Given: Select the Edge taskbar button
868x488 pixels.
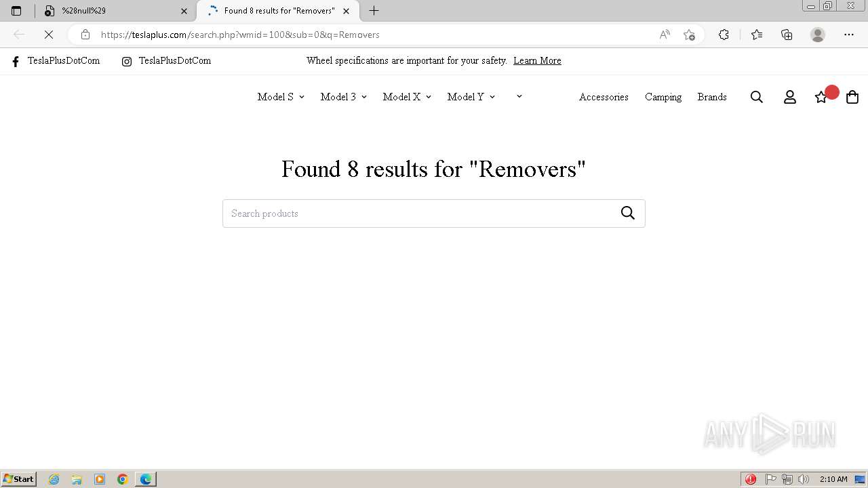Looking at the screenshot, I should 146,479.
